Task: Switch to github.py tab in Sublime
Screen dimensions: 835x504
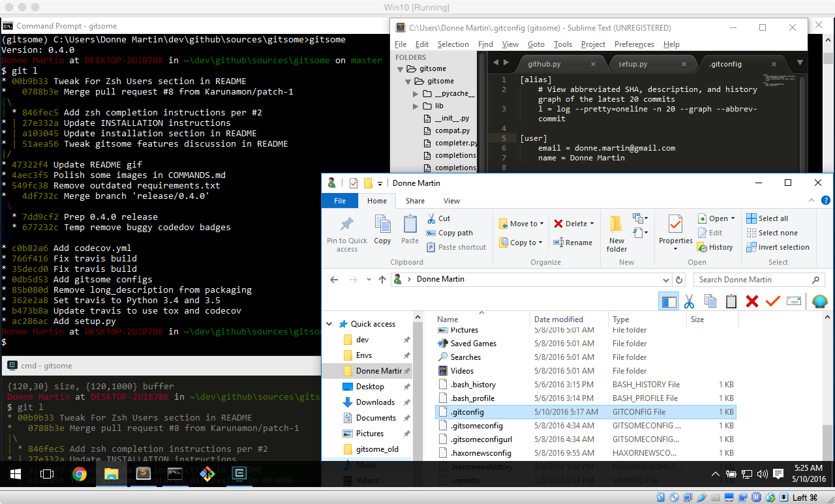Action: (x=544, y=65)
